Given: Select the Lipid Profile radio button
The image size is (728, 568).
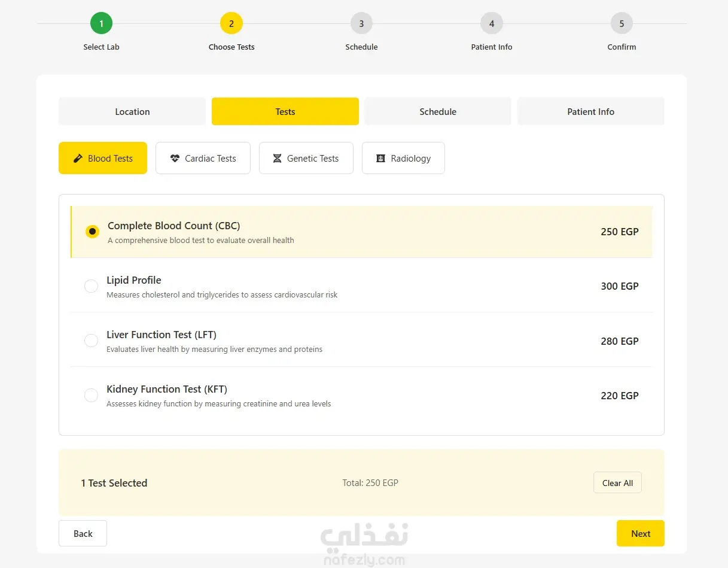Looking at the screenshot, I should point(91,286).
